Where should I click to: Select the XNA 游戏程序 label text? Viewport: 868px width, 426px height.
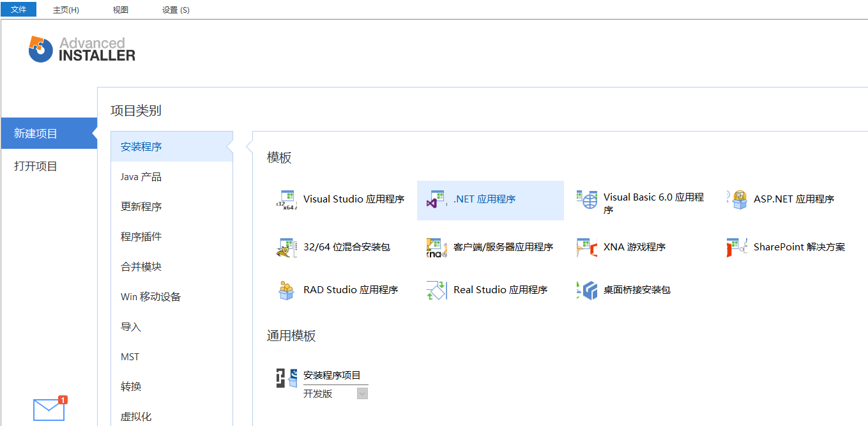point(634,247)
